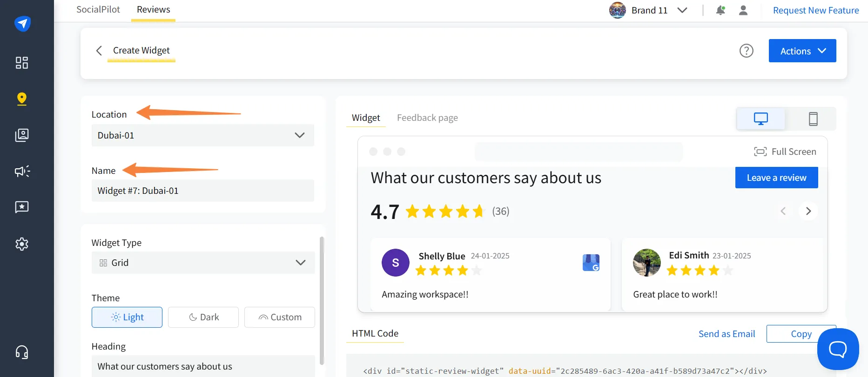Viewport: 868px width, 377px height.
Task: Switch preview to mobile view
Action: coord(814,119)
